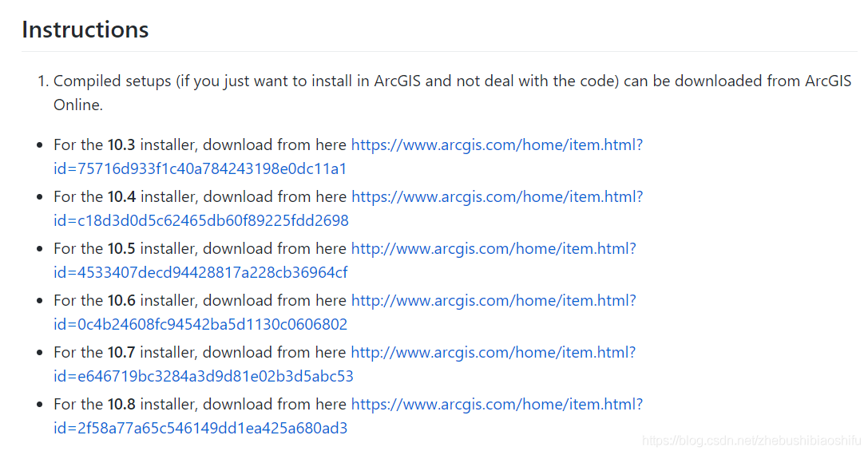Click the Instructions heading

[85, 30]
